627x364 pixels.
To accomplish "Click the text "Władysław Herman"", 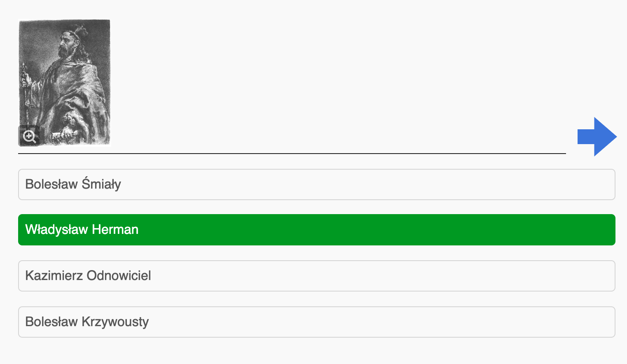I will click(82, 229).
